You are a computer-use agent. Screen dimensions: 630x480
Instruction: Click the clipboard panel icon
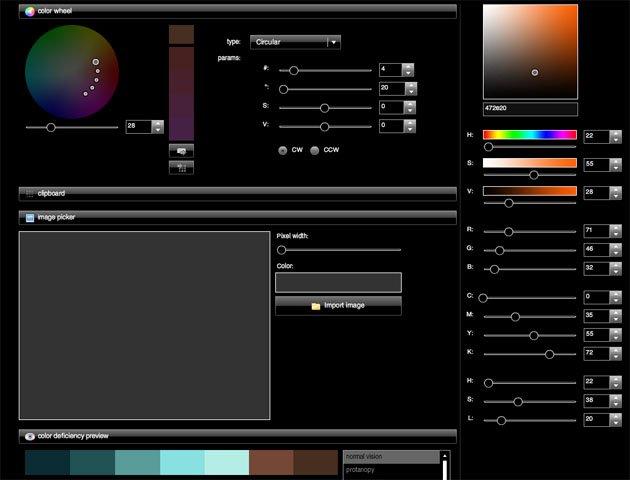point(30,193)
